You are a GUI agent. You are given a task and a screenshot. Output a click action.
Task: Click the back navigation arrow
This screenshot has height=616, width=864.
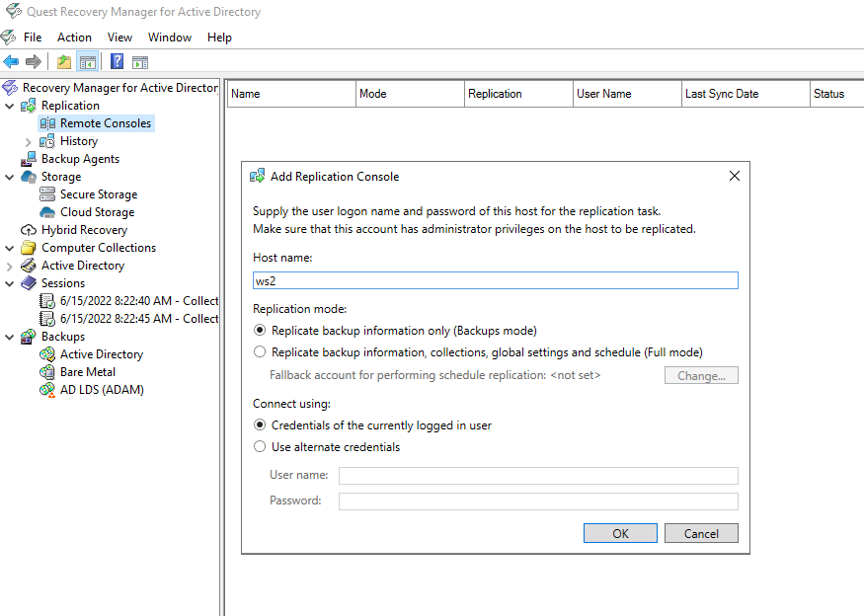[x=10, y=61]
